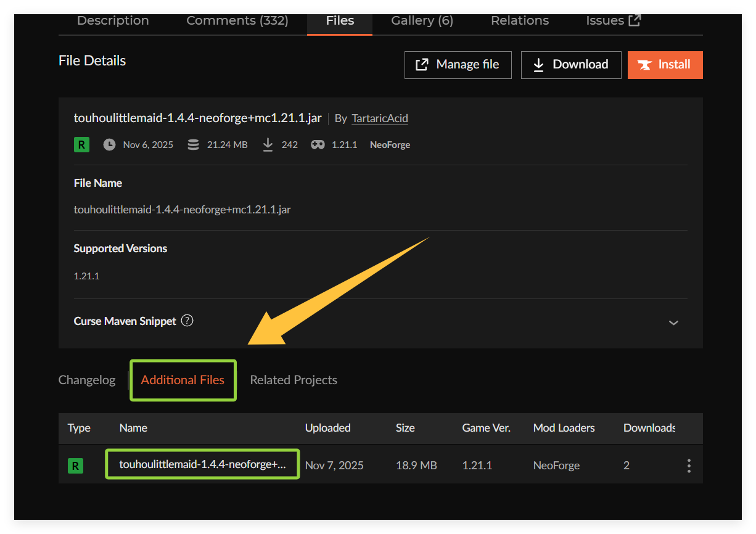Expand the Curse Maven Snippet chevron
Screen dimensions: 756x534
click(x=673, y=322)
